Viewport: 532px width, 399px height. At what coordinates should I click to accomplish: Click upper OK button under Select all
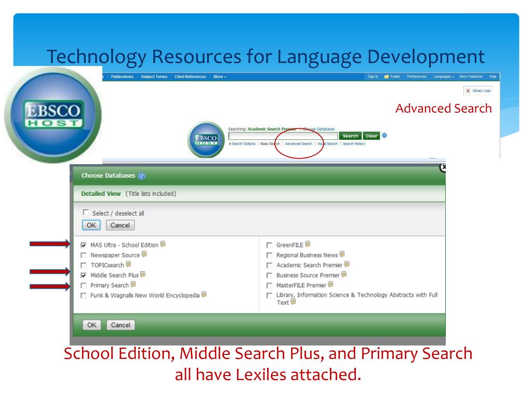[x=91, y=225]
